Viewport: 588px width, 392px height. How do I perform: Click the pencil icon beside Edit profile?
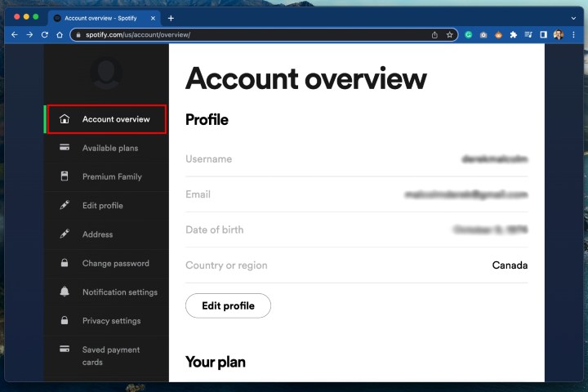(65, 205)
